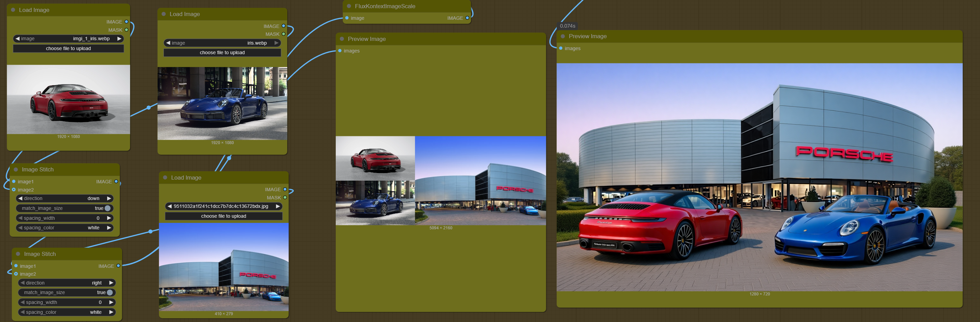Click '1920 × 1080' label under red car image
This screenshot has height=322, width=980.
69,136
